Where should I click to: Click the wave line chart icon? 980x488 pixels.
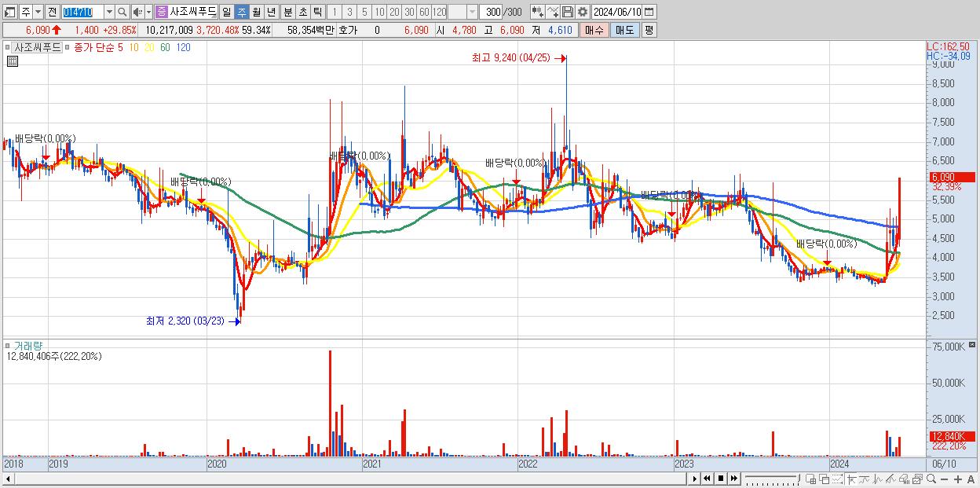coord(878,479)
